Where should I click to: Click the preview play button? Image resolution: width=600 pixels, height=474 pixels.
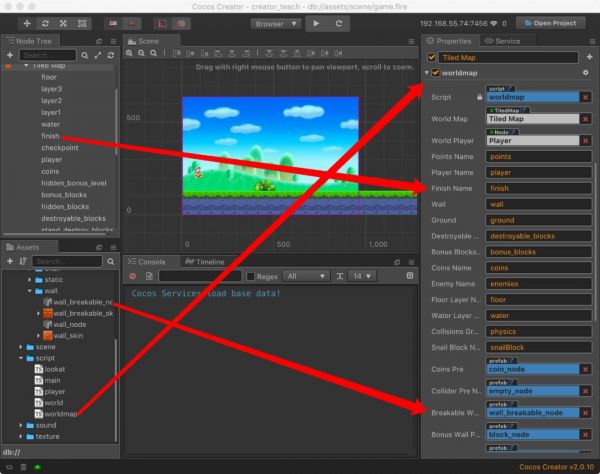coord(316,24)
